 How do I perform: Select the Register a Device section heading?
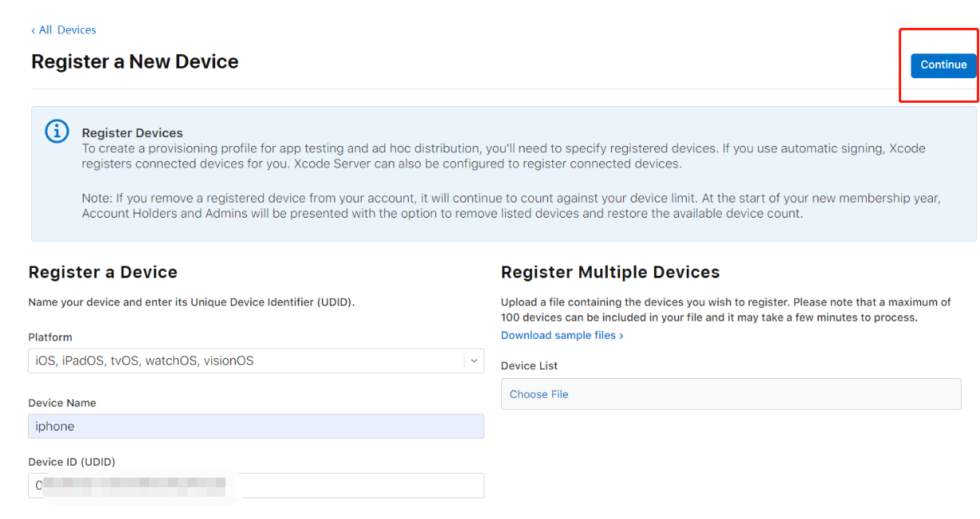tap(103, 273)
